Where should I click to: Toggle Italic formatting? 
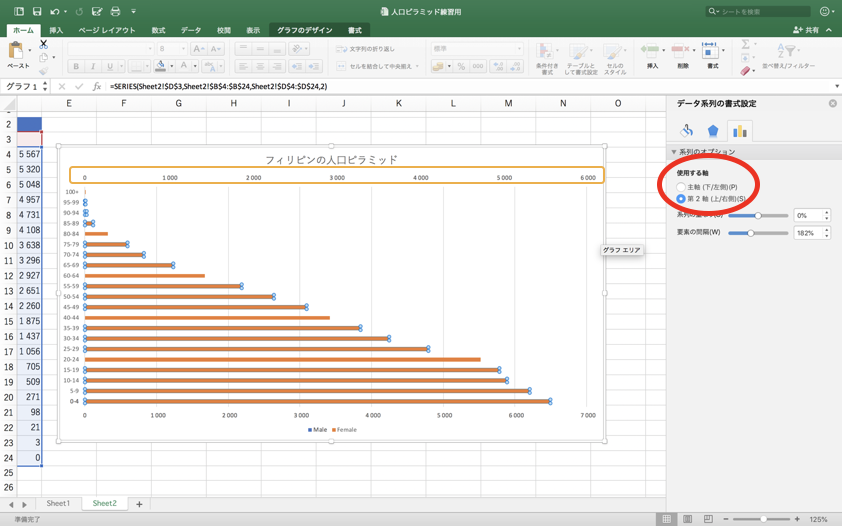(x=93, y=66)
